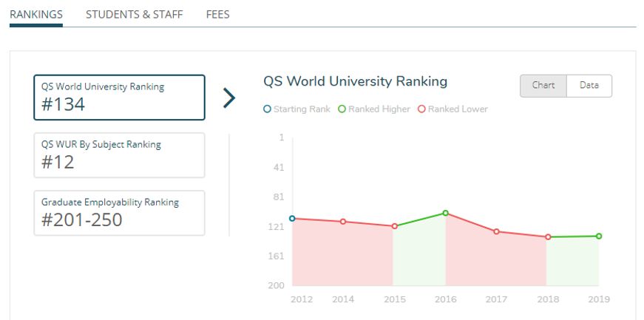Click the 2014 x-axis label
Screen dimensions: 644x320
pos(343,299)
